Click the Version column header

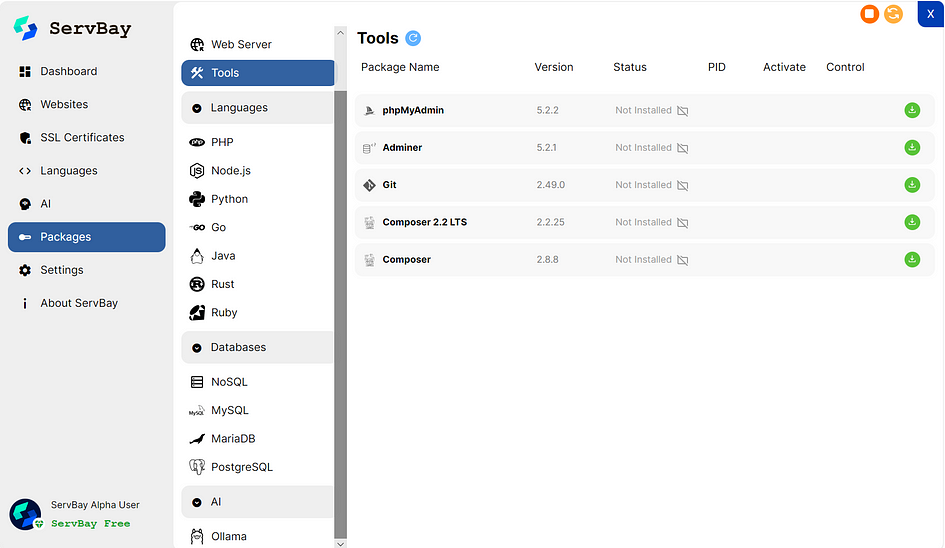pyautogui.click(x=553, y=67)
